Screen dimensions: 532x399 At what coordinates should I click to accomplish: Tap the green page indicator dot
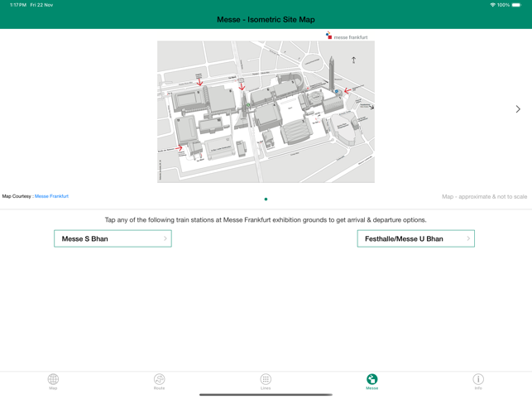[266, 199]
